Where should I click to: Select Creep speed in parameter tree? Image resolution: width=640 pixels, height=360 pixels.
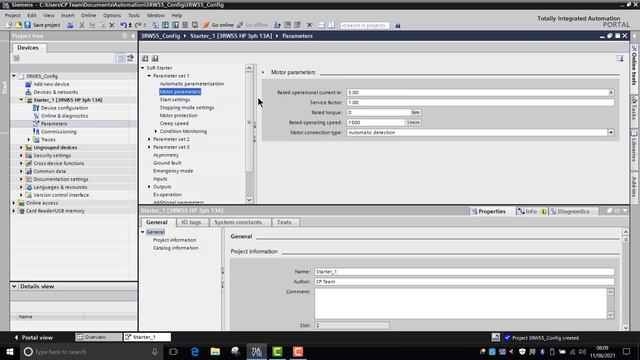point(174,123)
